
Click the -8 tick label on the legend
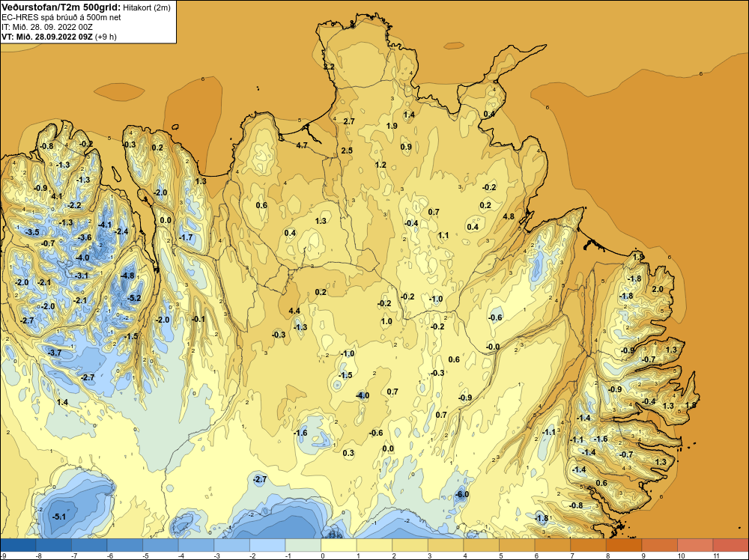[37, 556]
